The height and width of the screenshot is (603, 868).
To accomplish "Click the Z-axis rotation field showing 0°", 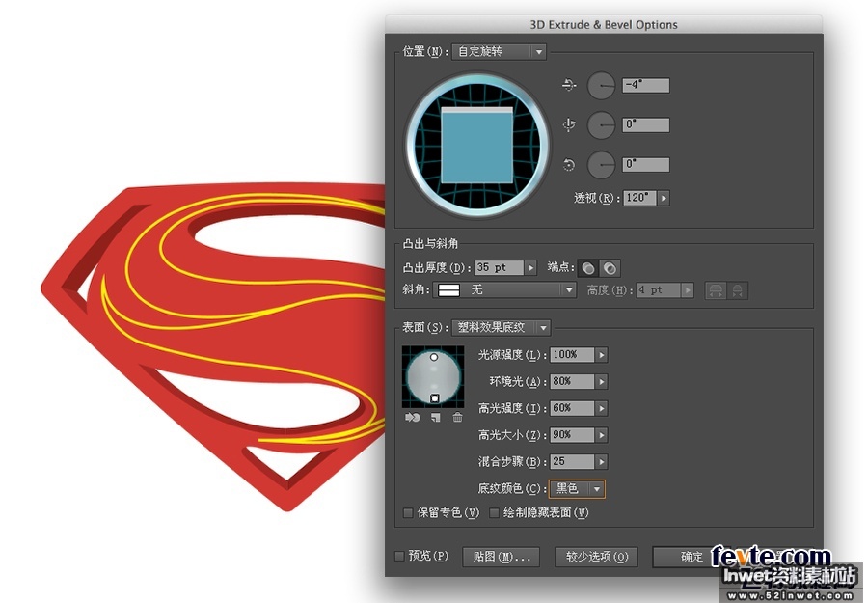I will [x=645, y=164].
